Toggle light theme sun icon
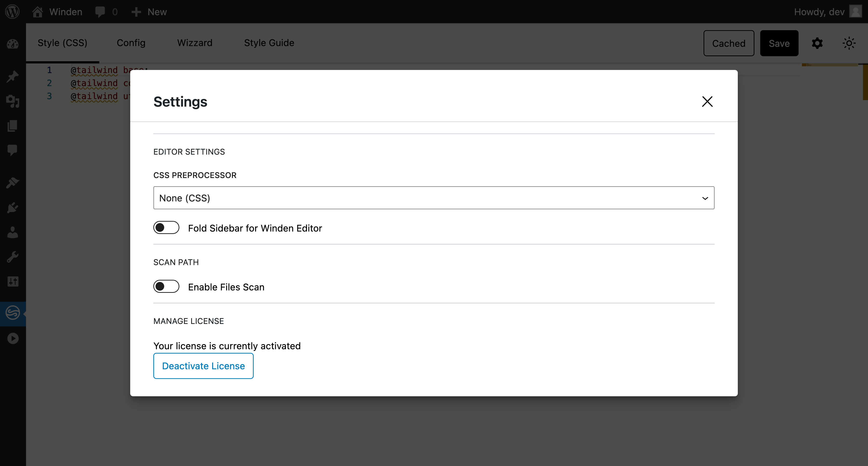The image size is (868, 466). click(x=849, y=43)
